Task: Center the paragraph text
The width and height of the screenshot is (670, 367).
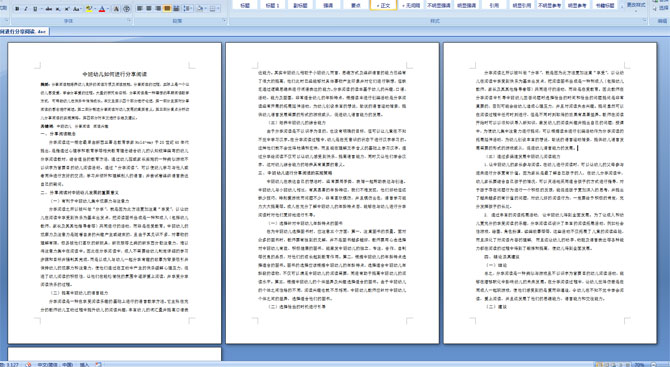Action: point(149,9)
